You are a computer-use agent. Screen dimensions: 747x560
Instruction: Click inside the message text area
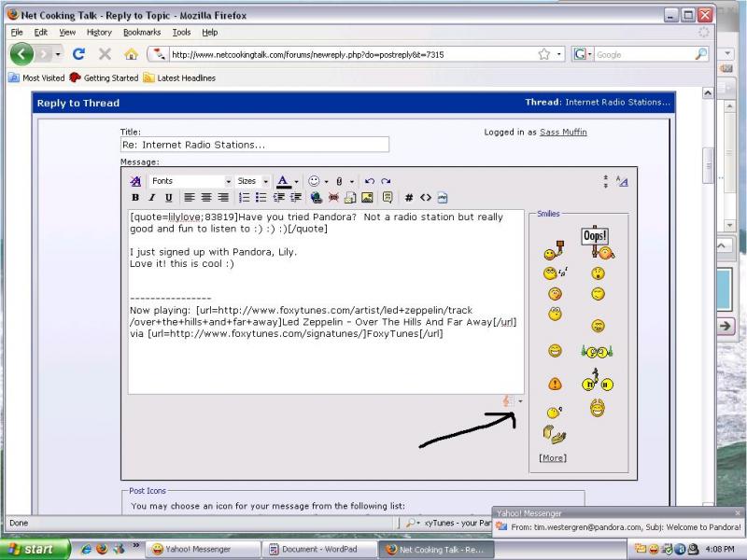point(326,301)
